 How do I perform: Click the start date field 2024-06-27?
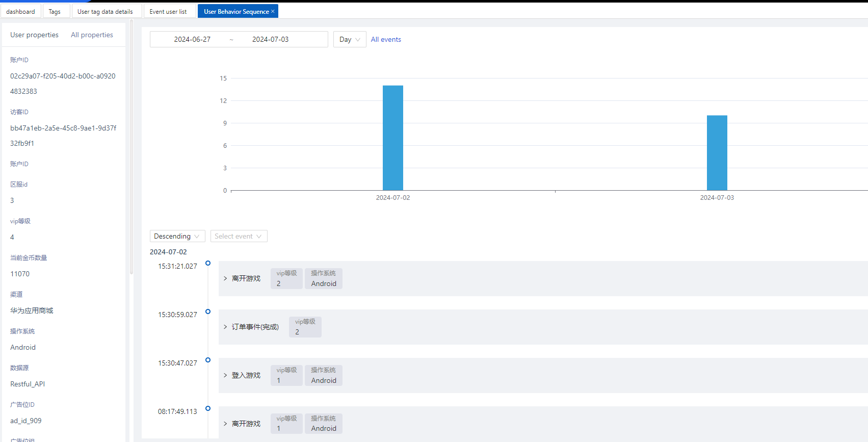[x=192, y=39]
